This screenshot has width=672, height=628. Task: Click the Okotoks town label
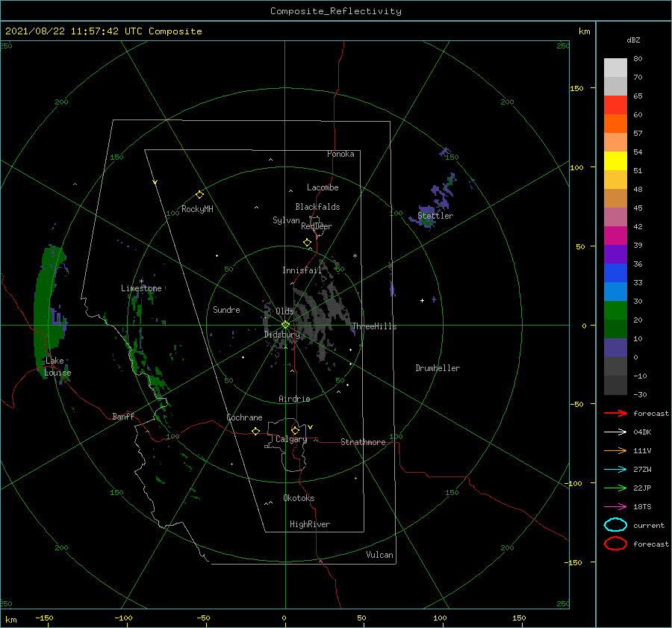pyautogui.click(x=299, y=498)
